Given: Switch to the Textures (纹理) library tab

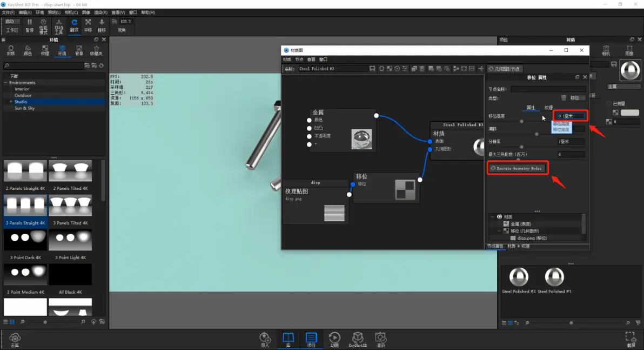Looking at the screenshot, I should pos(45,51).
